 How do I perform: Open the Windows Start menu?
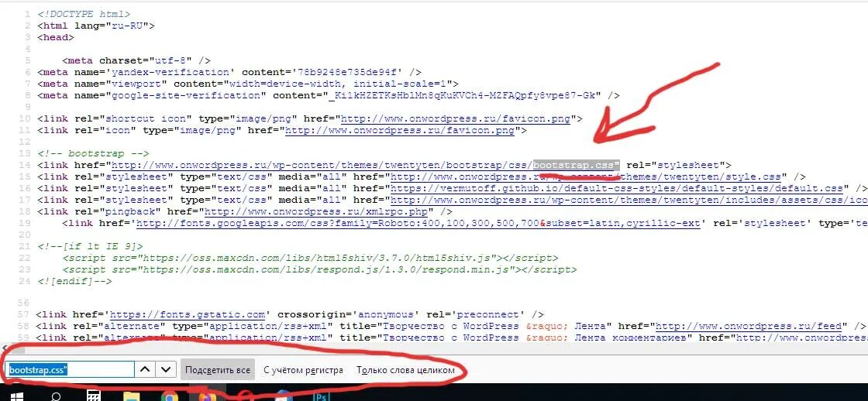pos(16,396)
